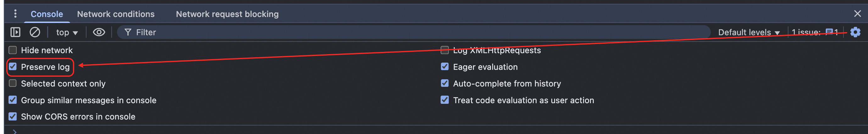The width and height of the screenshot is (868, 134).
Task: Toggle Show CORS errors in console
Action: click(x=13, y=116)
